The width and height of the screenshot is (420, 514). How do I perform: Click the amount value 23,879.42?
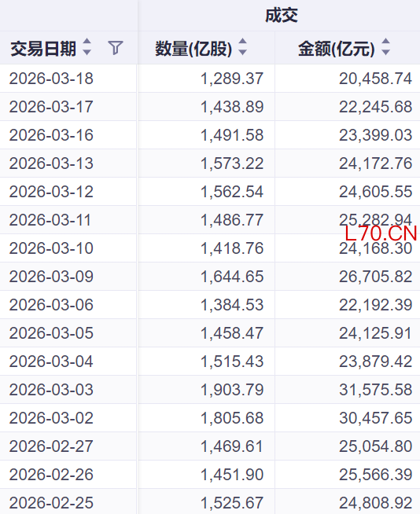[x=375, y=362]
